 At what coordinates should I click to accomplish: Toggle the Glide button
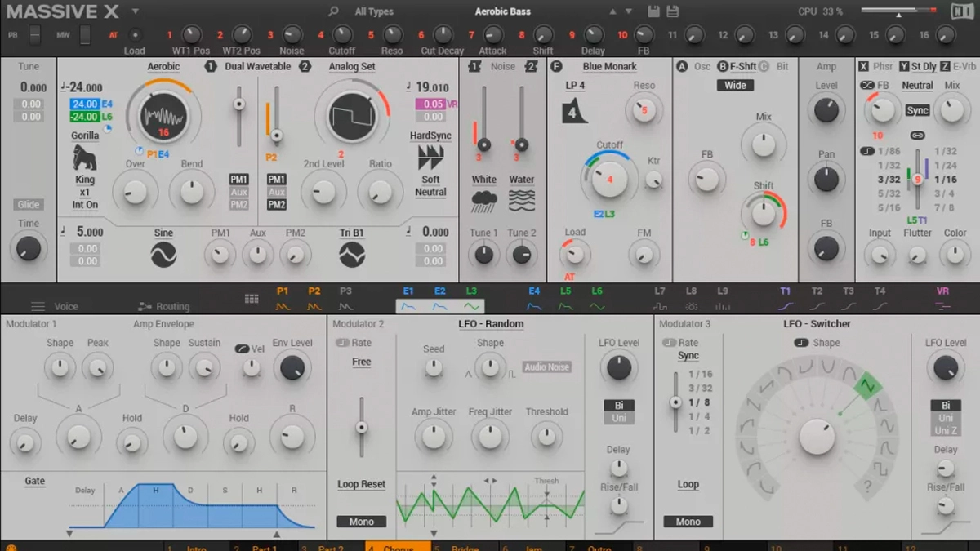pos(28,205)
